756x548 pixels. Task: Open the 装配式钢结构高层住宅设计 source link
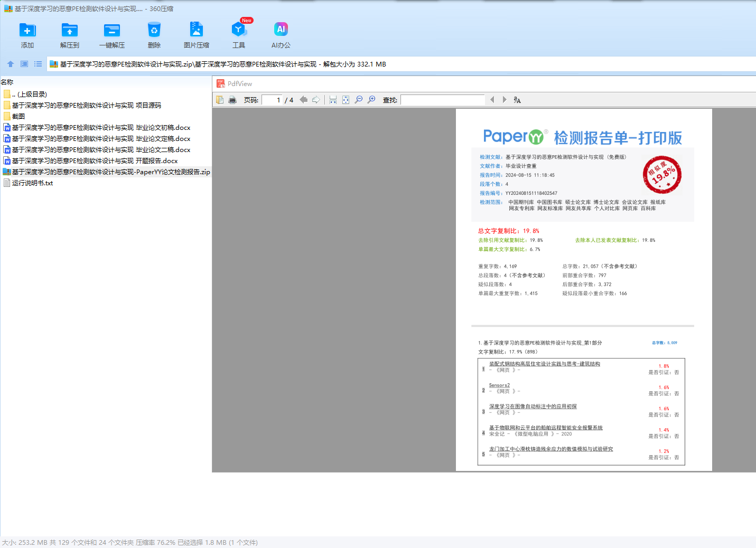(545, 364)
